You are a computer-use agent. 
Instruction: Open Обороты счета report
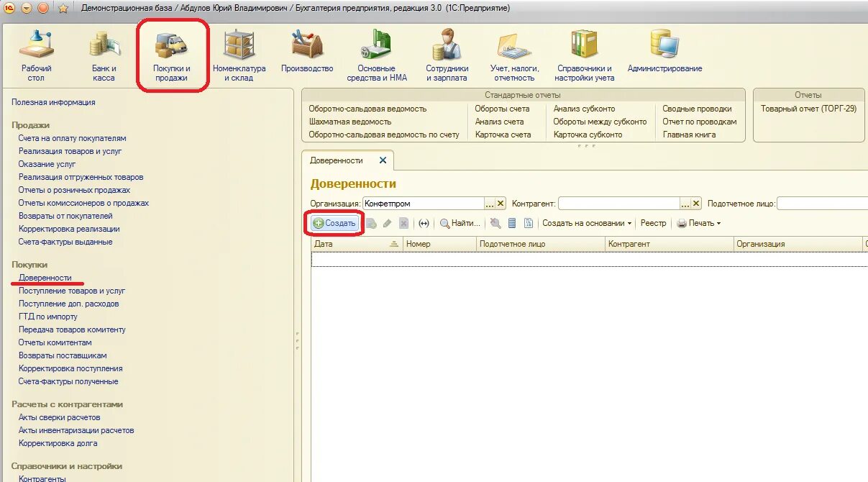click(x=502, y=109)
